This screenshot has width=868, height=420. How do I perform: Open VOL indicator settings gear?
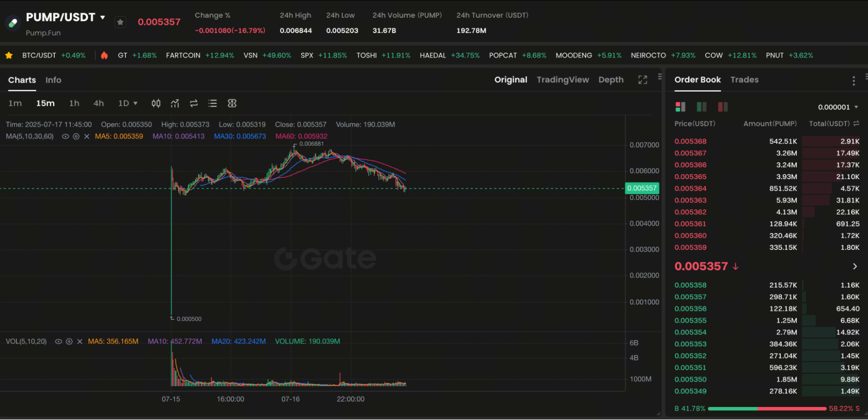69,341
